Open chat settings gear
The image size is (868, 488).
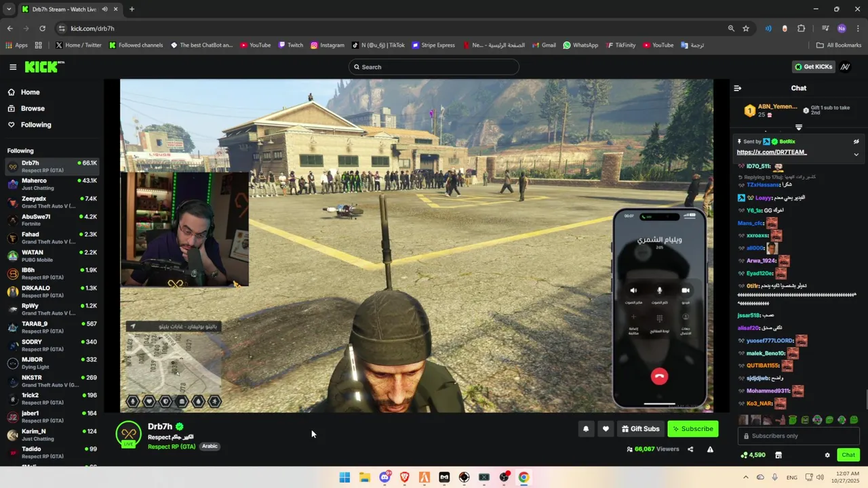[827, 455]
